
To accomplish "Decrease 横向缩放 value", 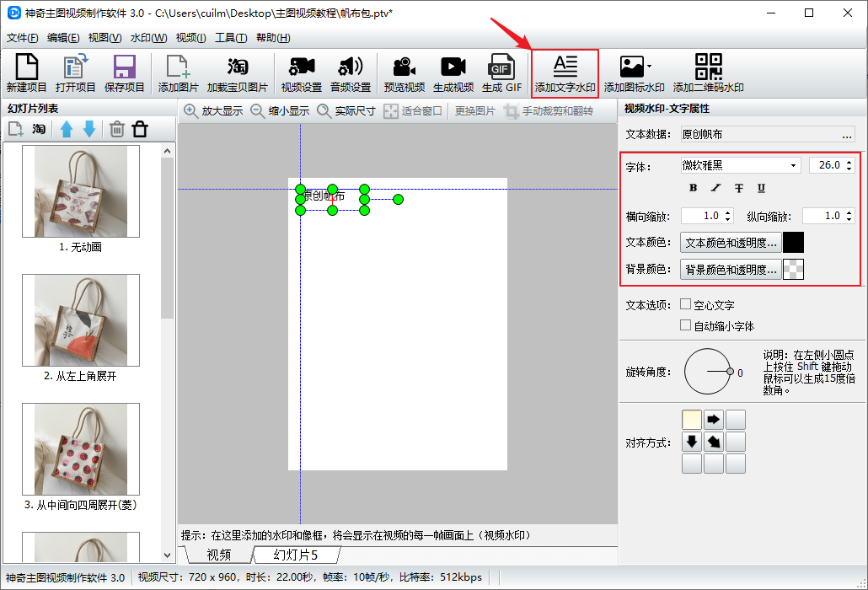I will coord(728,218).
